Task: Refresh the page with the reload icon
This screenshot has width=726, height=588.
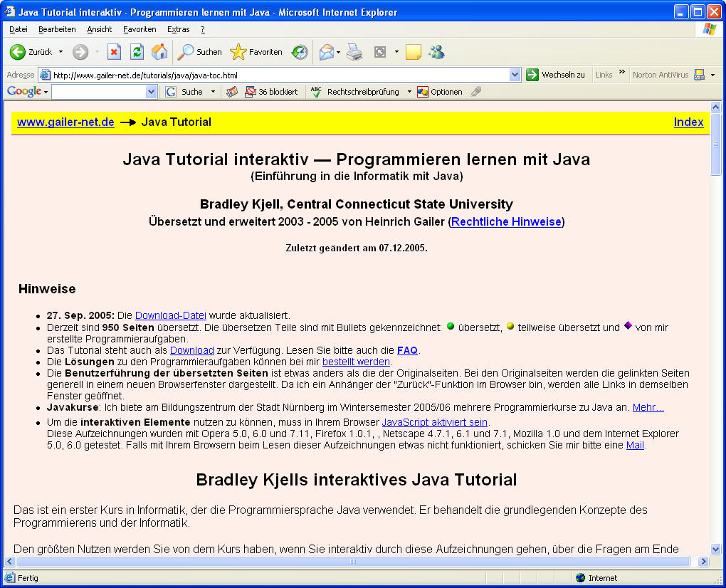Action: [137, 52]
